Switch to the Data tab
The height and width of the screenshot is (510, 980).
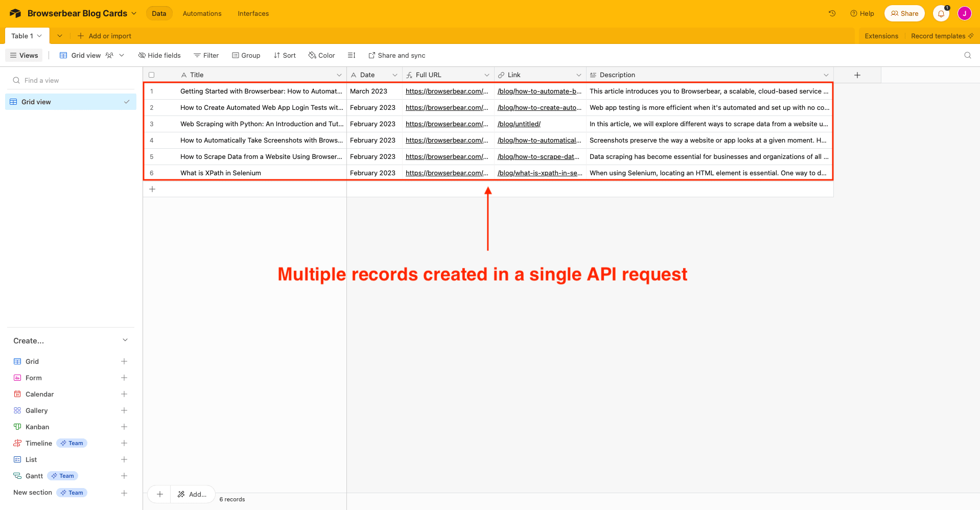click(159, 13)
